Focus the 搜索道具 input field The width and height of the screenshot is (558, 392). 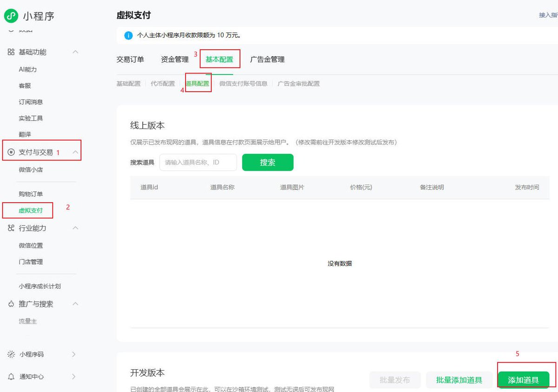[198, 162]
